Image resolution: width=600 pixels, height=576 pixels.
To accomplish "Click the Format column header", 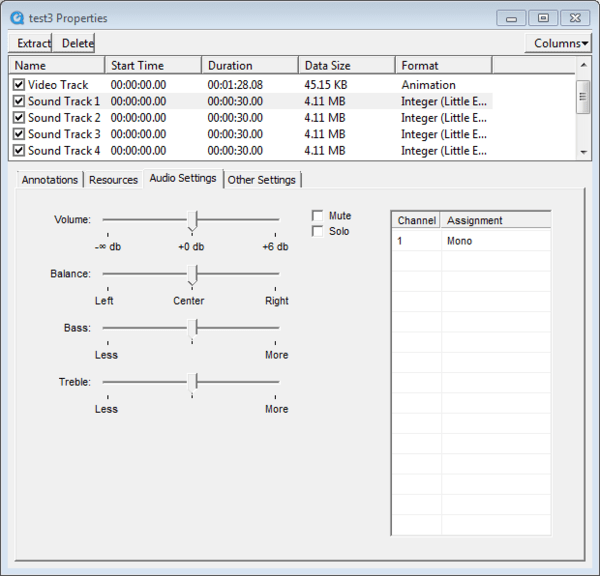I will click(443, 65).
